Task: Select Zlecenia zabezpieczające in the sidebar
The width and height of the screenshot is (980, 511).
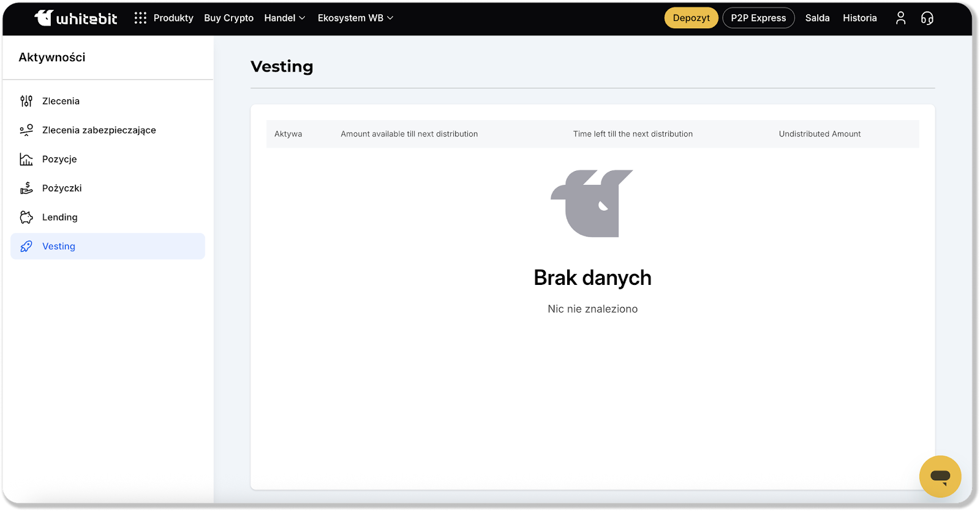Action: 99,130
